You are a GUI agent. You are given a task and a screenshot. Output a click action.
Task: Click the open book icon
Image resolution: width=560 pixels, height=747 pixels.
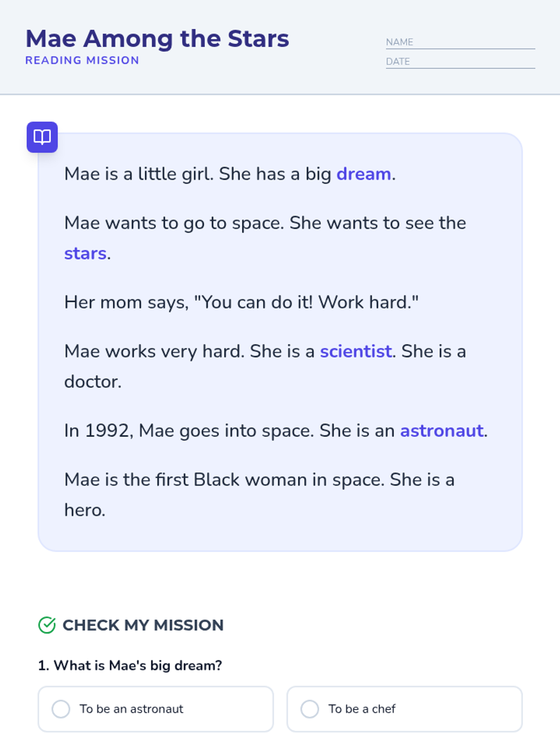click(42, 137)
